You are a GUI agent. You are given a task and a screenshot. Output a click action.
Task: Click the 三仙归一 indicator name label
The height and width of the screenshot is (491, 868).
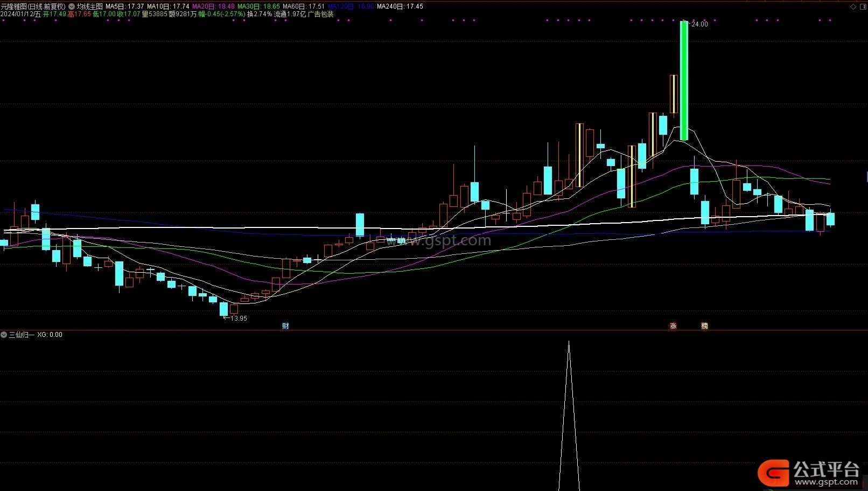(22, 335)
